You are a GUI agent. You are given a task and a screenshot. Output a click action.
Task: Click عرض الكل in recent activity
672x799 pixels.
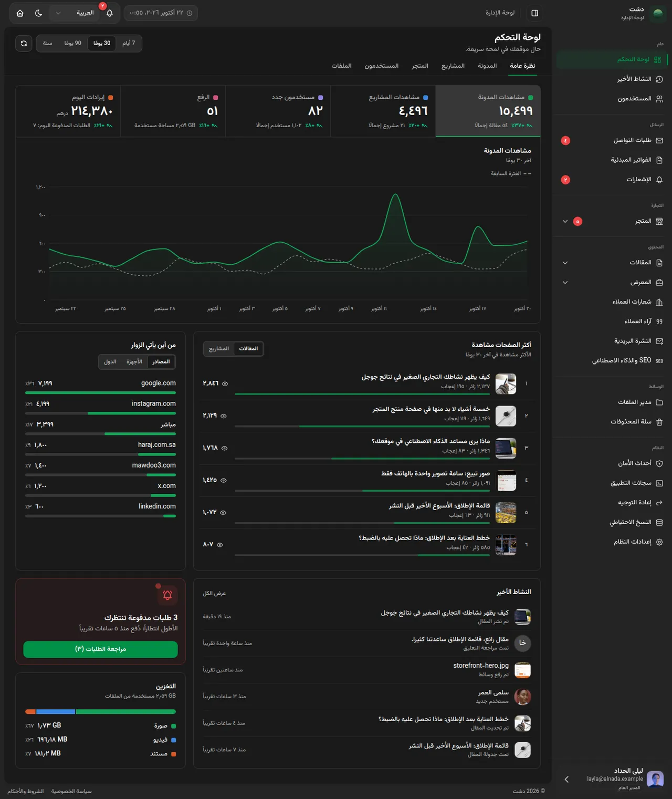click(214, 594)
